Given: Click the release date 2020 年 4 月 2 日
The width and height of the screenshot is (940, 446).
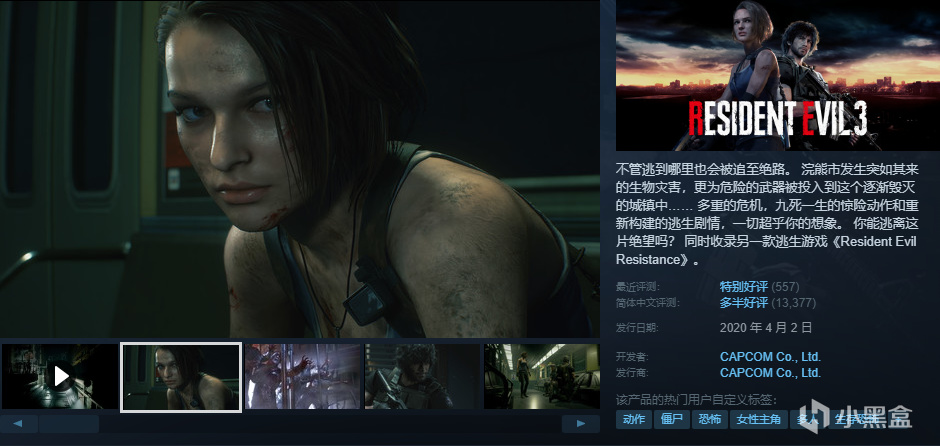Looking at the screenshot, I should click(x=766, y=328).
